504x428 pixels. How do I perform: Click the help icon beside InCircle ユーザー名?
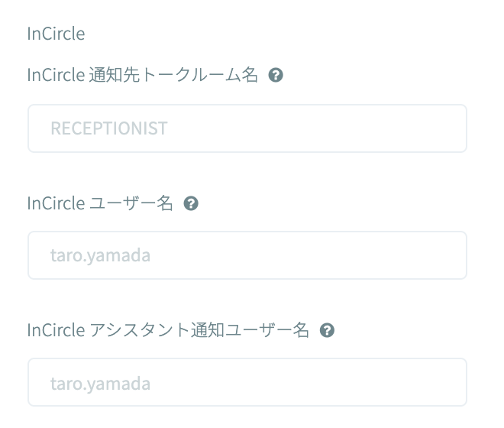pos(192,203)
